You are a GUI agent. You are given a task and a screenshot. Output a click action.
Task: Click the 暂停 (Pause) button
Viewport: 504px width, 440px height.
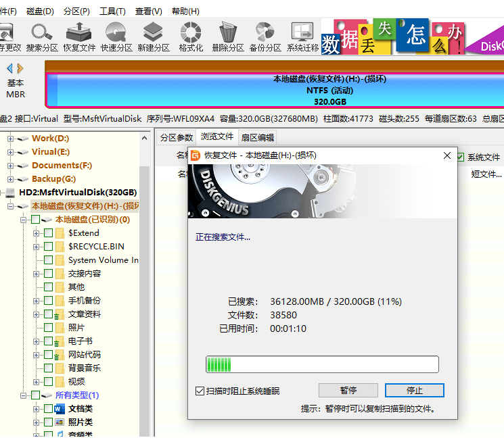(x=348, y=391)
